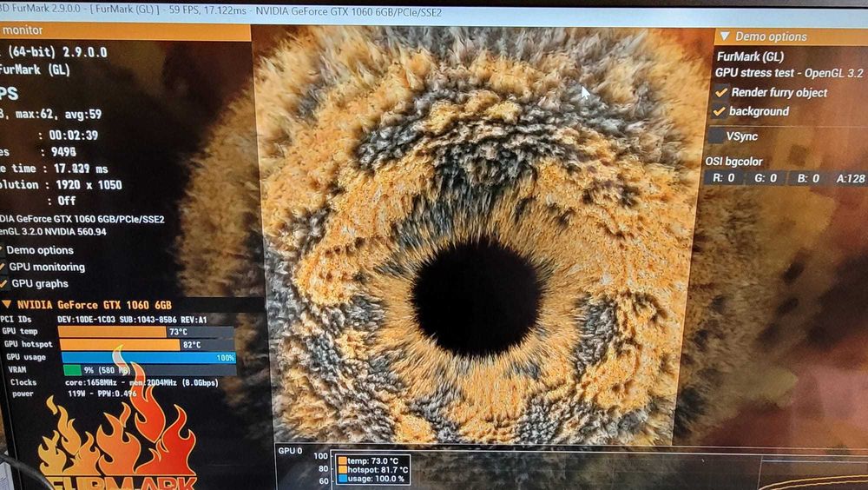
Task: Click the power 119W PPW line
Action: [x=102, y=394]
